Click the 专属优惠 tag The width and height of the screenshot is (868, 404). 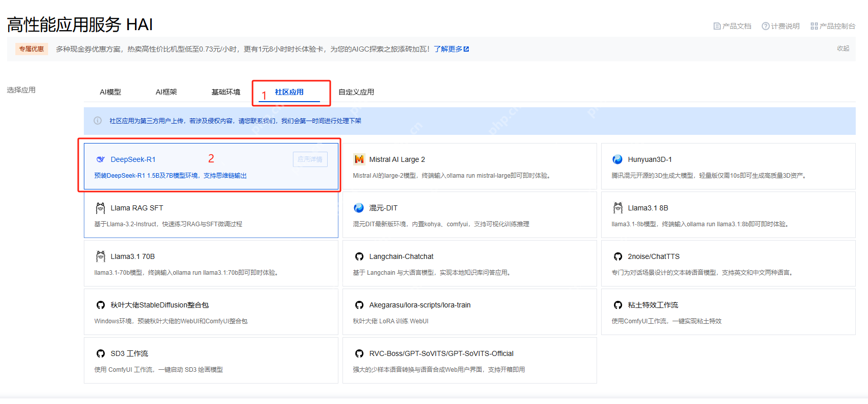point(32,49)
